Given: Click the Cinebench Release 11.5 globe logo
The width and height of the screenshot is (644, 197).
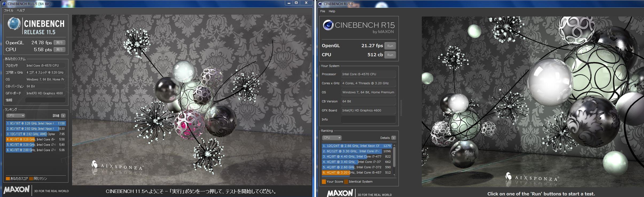Looking at the screenshot, I should coord(14,24).
